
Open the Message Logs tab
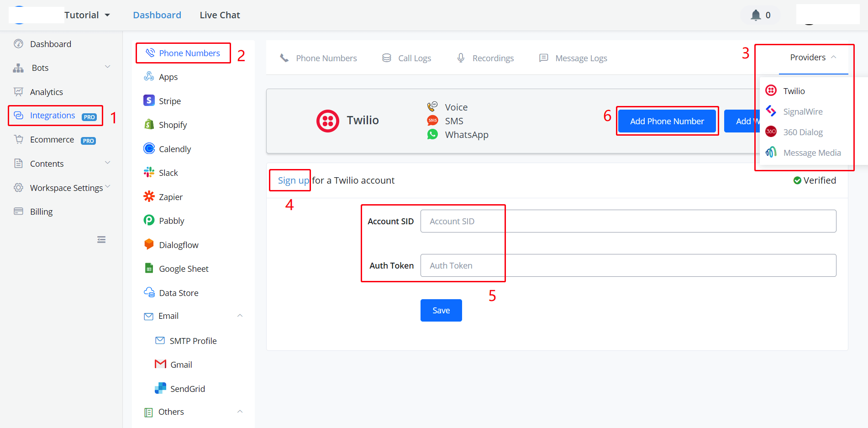(573, 58)
